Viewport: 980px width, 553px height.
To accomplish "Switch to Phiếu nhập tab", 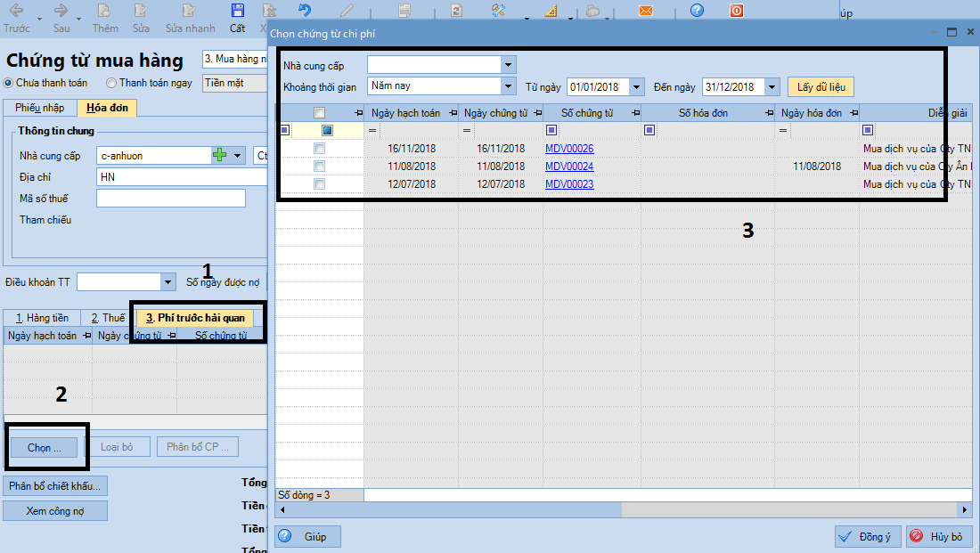I will coord(40,108).
